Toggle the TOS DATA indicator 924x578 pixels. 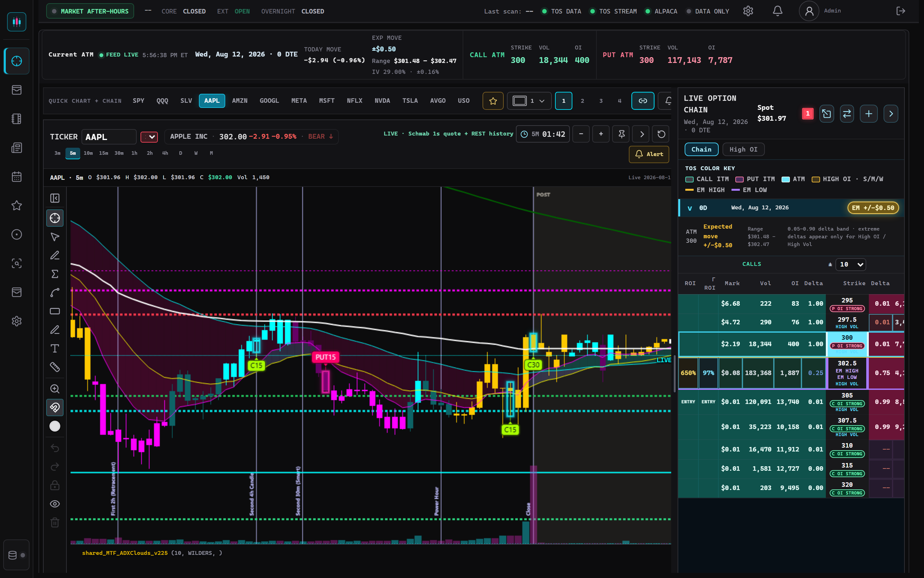point(561,12)
